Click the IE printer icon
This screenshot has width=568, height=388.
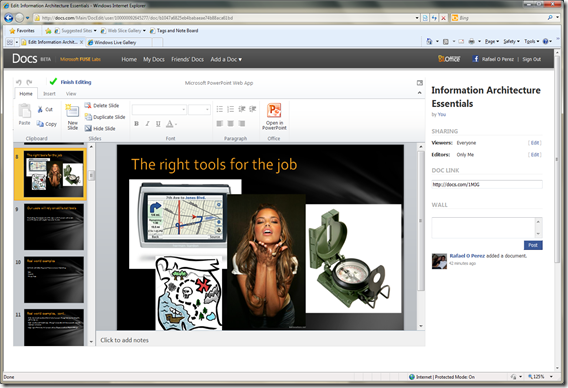471,41
